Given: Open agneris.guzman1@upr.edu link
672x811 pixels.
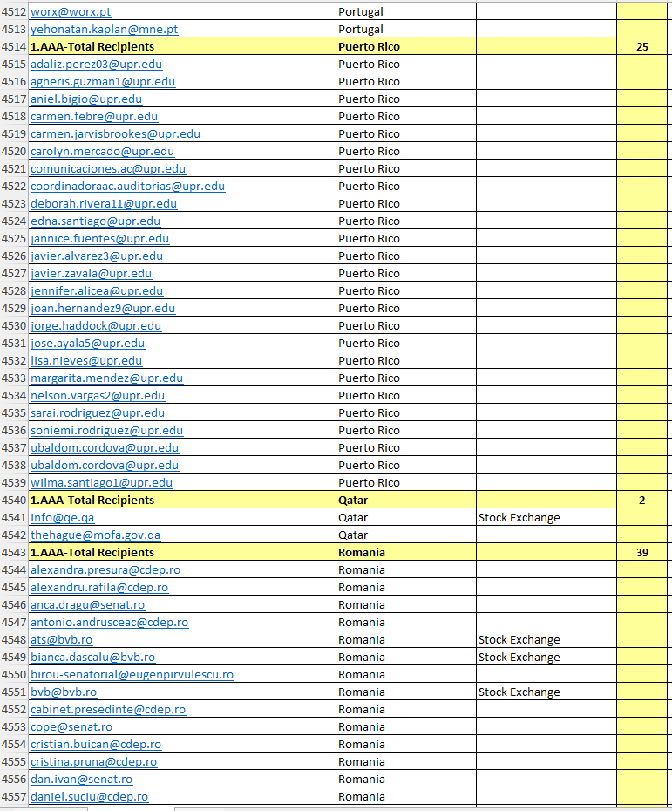Looking at the screenshot, I should click(x=103, y=82).
